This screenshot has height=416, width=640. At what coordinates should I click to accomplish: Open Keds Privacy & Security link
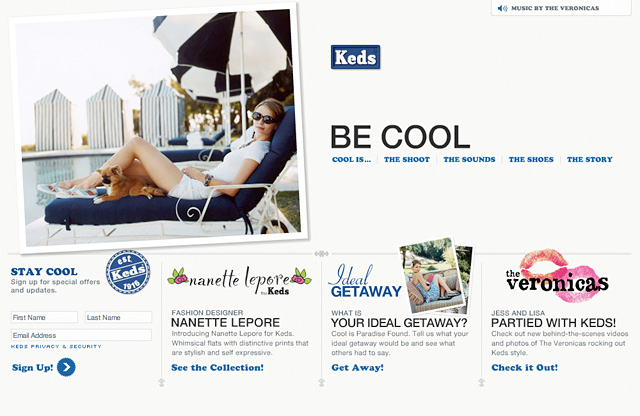(56, 347)
